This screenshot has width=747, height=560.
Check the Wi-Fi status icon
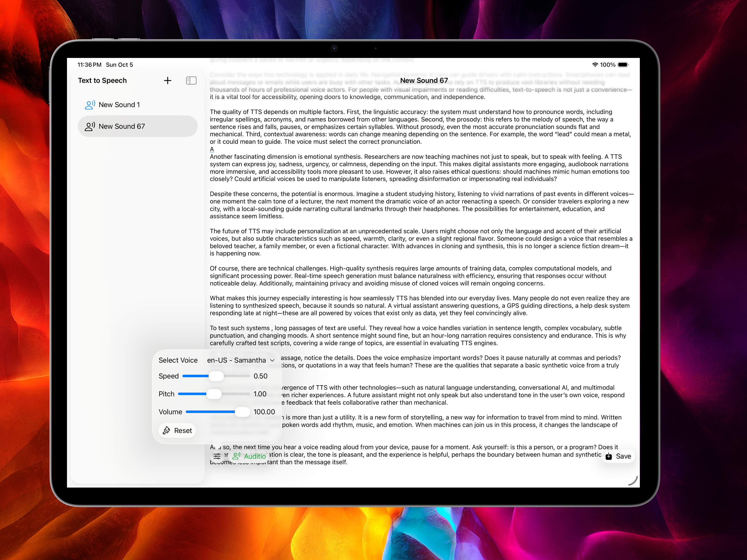point(595,65)
